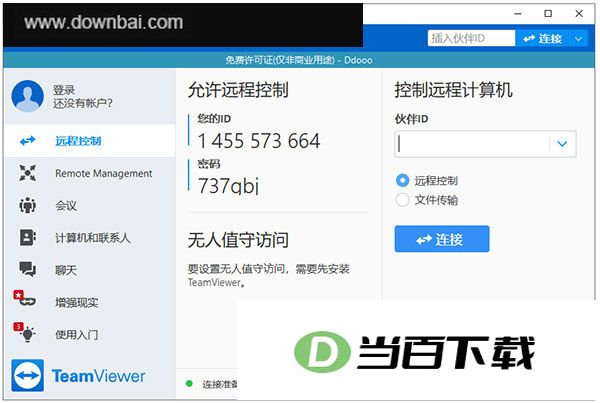The height and width of the screenshot is (403, 600).
Task: Open 计算机和联系人 sidebar tab
Action: tap(90, 237)
